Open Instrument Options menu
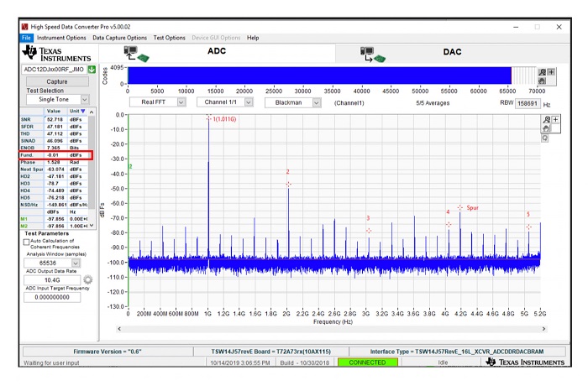This screenshot has width=588, height=391. point(61,38)
